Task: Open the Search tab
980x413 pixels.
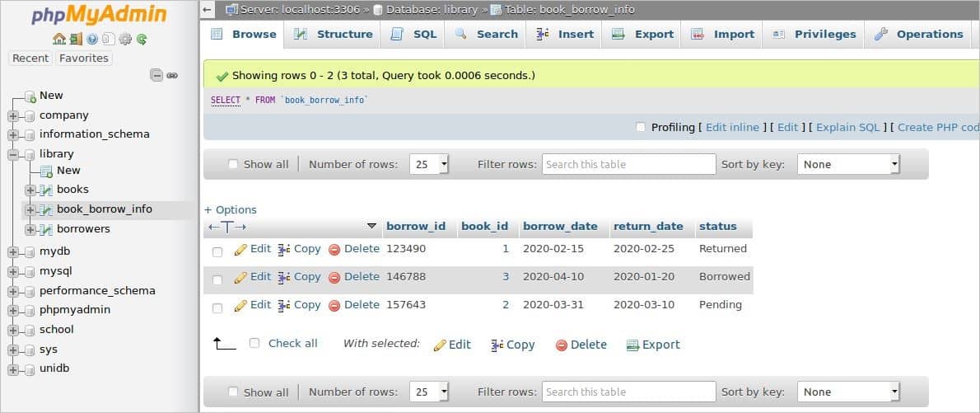Action: 486,35
